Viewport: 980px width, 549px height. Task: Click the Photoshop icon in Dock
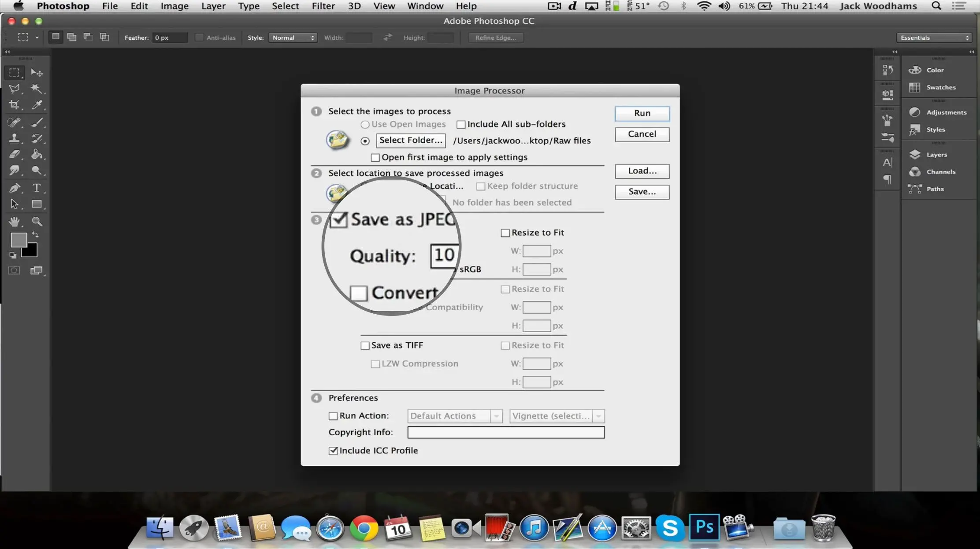(703, 527)
